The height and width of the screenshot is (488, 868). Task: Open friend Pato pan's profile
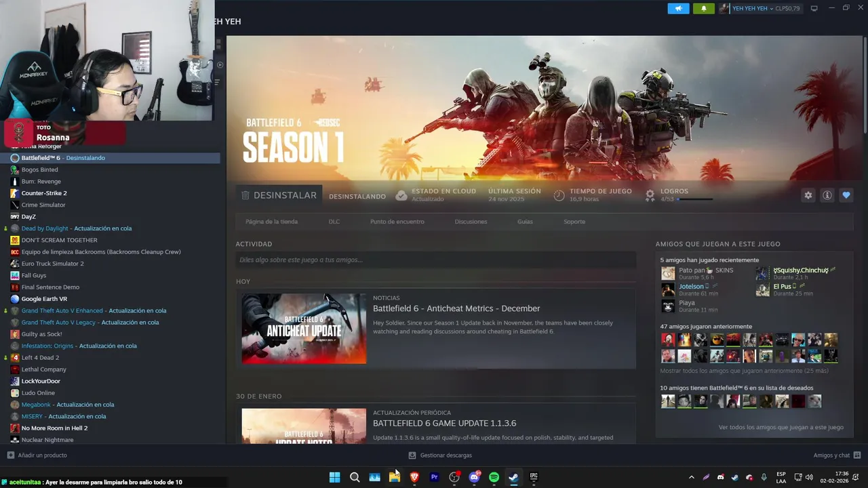(x=706, y=270)
